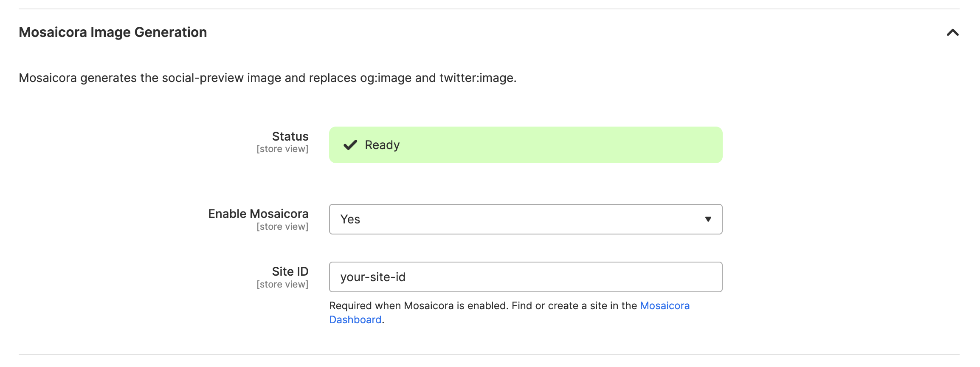Click the Ready status checkmark icon

350,145
